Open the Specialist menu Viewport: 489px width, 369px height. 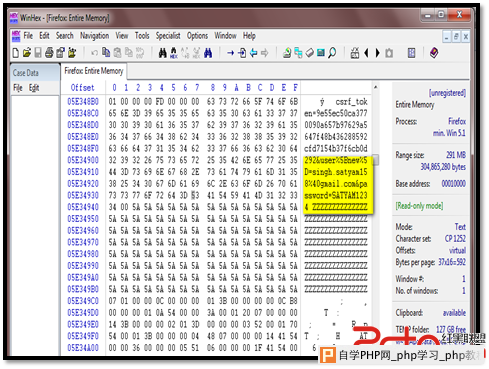pyautogui.click(x=168, y=36)
